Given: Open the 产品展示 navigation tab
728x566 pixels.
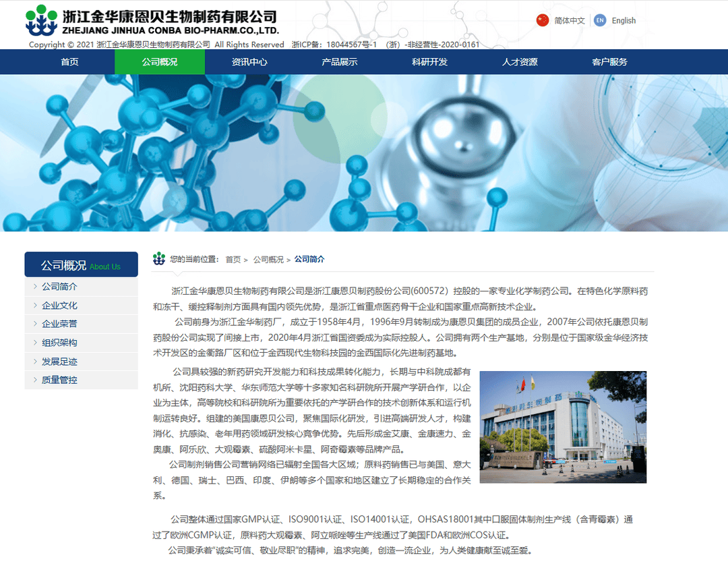Looking at the screenshot, I should [340, 62].
